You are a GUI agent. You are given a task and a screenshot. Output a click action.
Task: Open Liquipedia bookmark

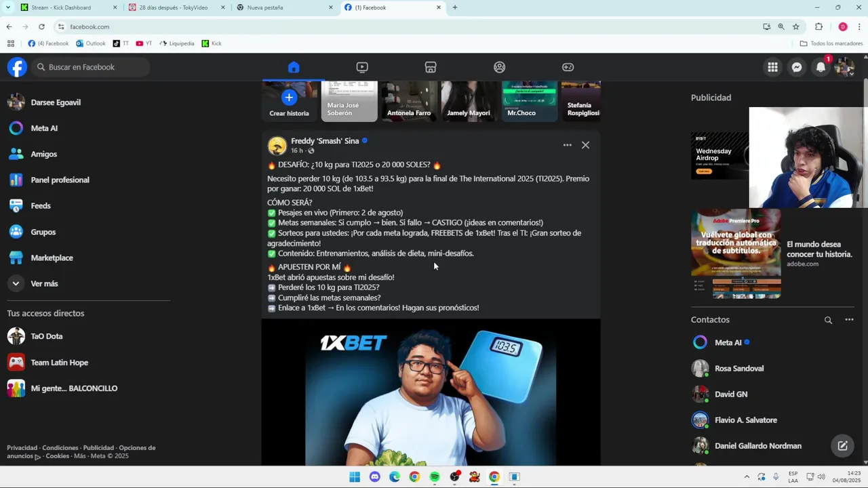[x=177, y=43]
